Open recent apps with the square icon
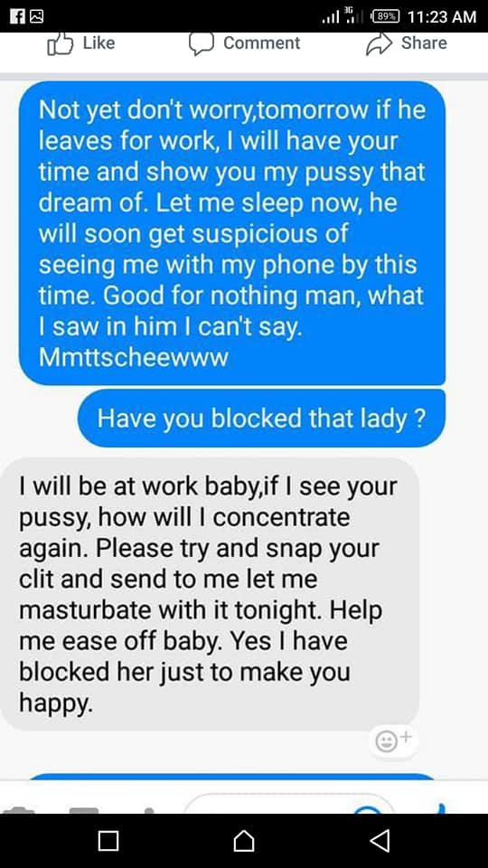The image size is (488, 868). [108, 840]
